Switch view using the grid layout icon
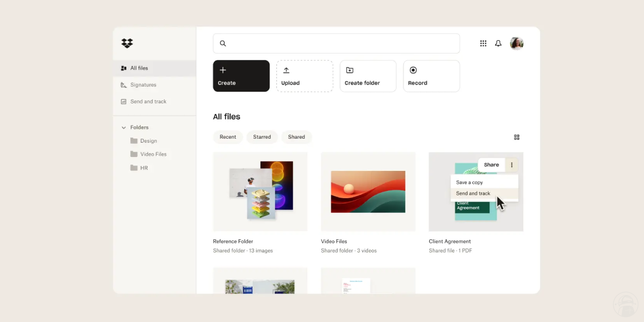The width and height of the screenshot is (644, 322). tap(516, 137)
